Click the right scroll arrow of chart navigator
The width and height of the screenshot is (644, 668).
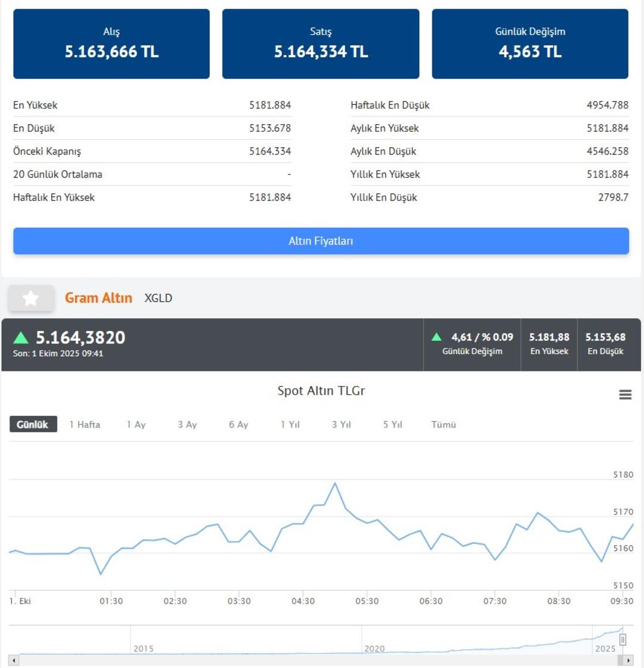pyautogui.click(x=626, y=660)
